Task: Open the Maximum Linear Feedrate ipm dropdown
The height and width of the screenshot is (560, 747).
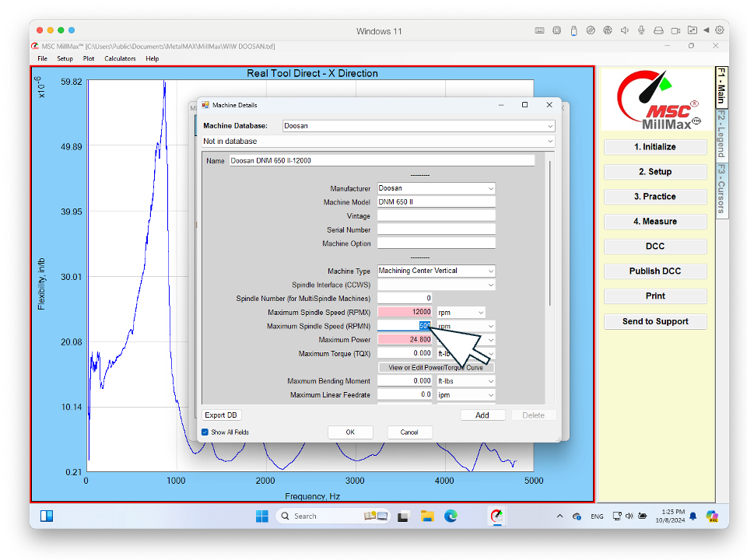Action: [491, 395]
